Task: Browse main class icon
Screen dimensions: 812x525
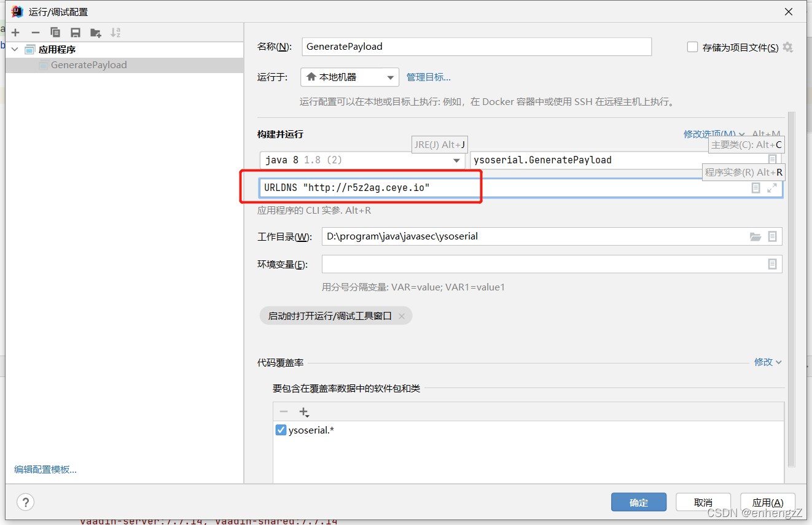Action: 773,160
